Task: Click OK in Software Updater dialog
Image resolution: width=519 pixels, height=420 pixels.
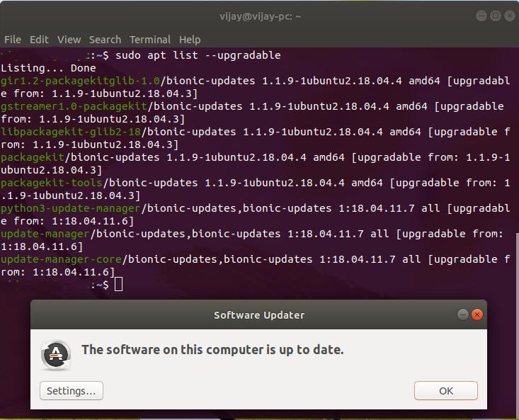Action: tap(446, 390)
